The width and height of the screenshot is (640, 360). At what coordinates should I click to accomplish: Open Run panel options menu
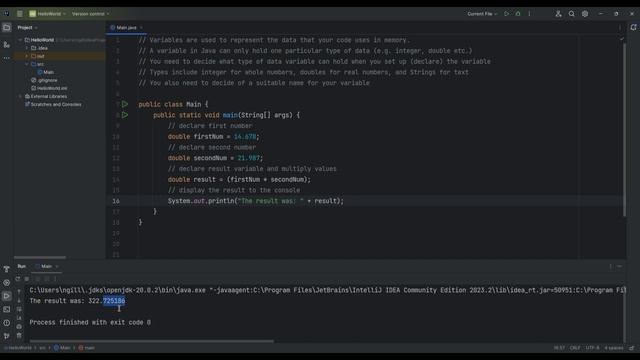tap(611, 266)
